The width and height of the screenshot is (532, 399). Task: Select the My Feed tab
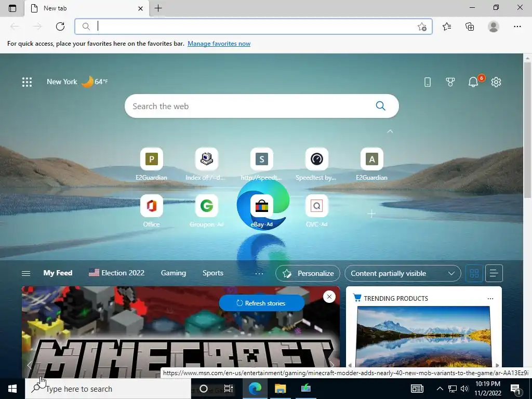coord(58,273)
